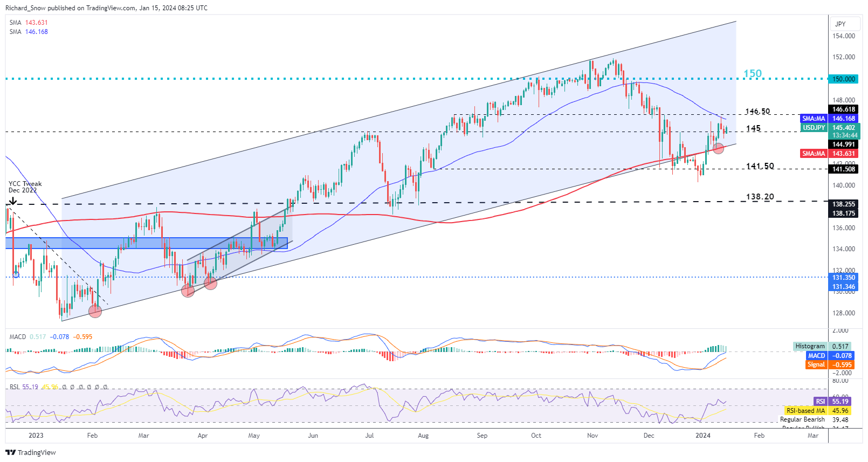Click the red circle marker near Feb low

click(x=95, y=311)
